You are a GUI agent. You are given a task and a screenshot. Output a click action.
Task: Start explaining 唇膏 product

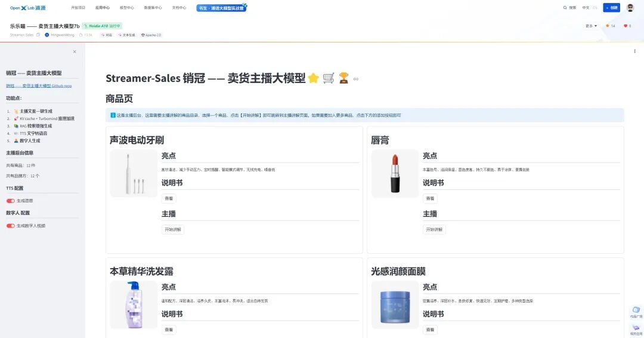tap(434, 230)
